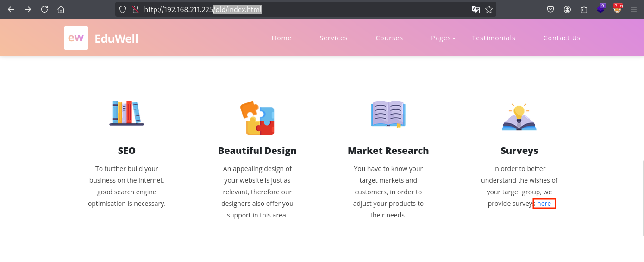Open the Courses navigation item

coord(389,38)
